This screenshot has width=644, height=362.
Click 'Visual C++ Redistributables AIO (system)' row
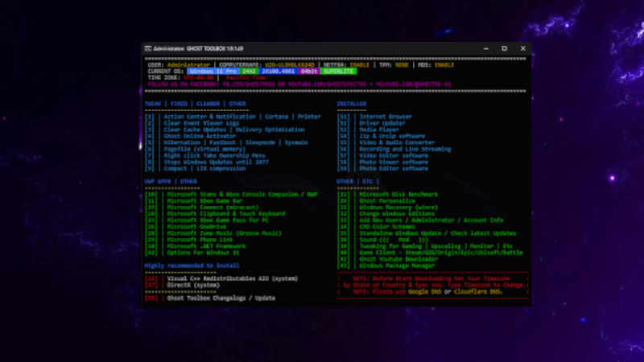tap(221, 278)
